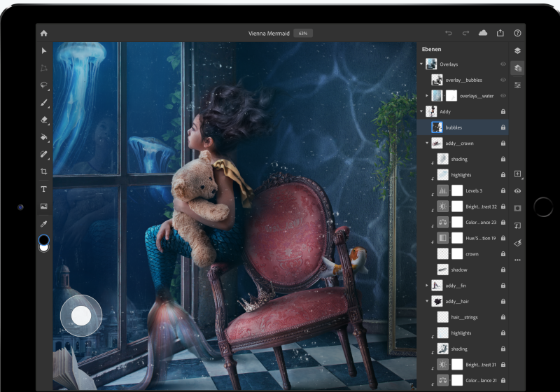Select shading layer under addy__crown
The image size is (560, 392).
click(463, 159)
